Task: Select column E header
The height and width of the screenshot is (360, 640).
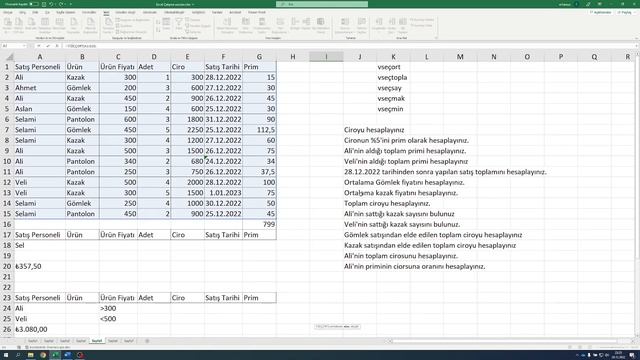Action: [187, 57]
